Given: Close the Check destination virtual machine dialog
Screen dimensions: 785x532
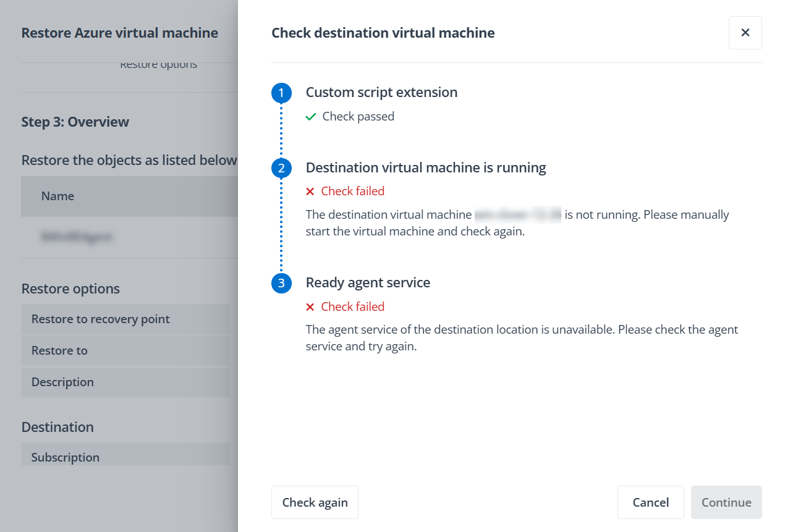Looking at the screenshot, I should 745,33.
